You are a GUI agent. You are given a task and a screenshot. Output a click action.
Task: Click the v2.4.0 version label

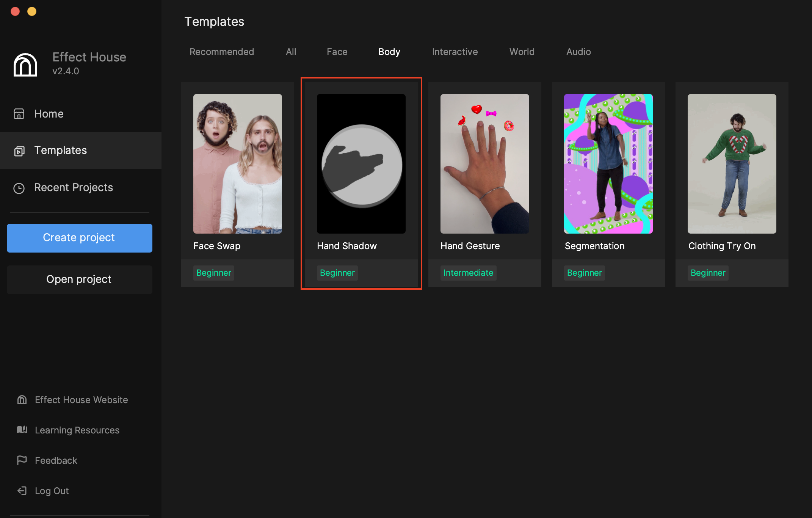pos(66,71)
